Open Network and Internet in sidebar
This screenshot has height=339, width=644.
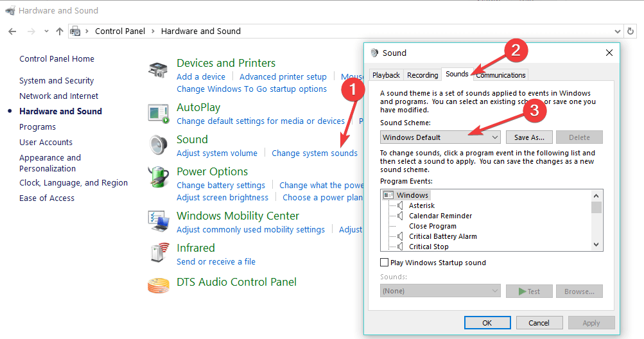click(58, 96)
